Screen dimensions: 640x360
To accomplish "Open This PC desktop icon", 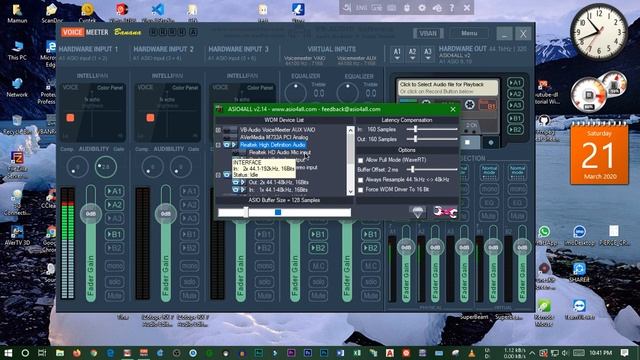I will 17,50.
